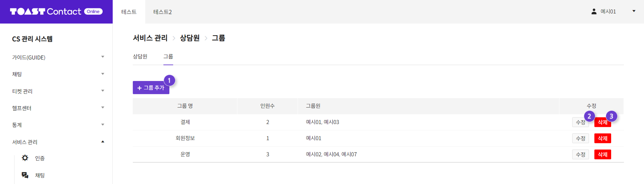Open the 채팅 speech bubble icon item
This screenshot has height=184, width=644.
(25, 175)
